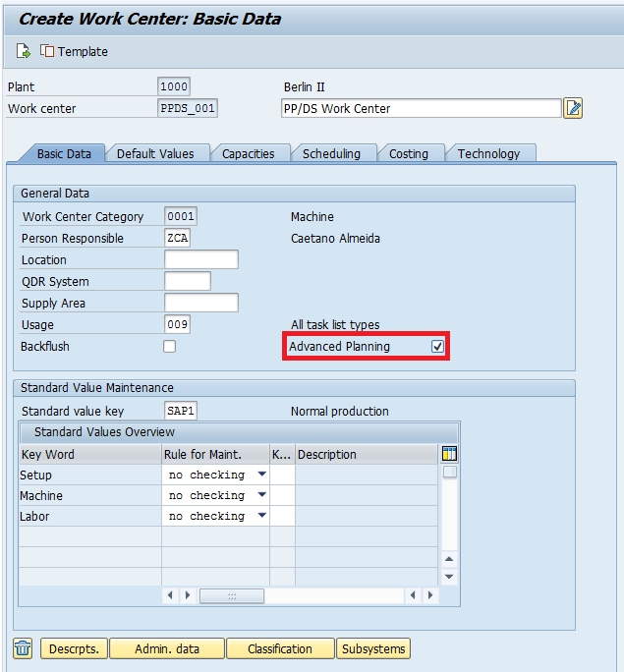Expand Setup rule for maintenance dropdown
Image resolution: width=624 pixels, height=672 pixels.
click(x=261, y=475)
